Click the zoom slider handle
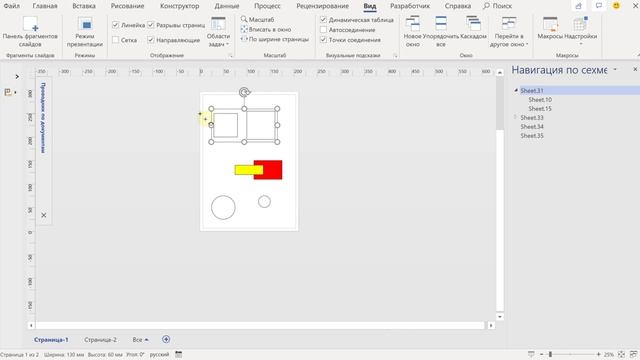This screenshot has width=640, height=360. pos(550,355)
